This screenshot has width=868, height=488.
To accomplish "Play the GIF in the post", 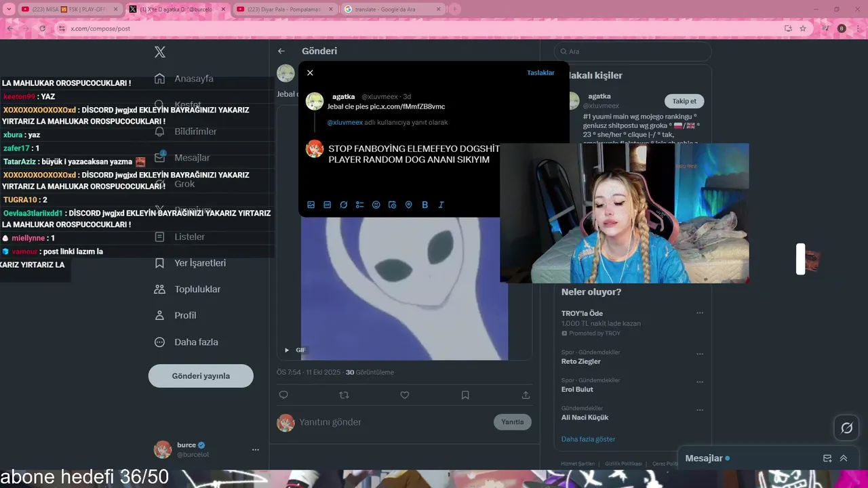I will pos(287,350).
